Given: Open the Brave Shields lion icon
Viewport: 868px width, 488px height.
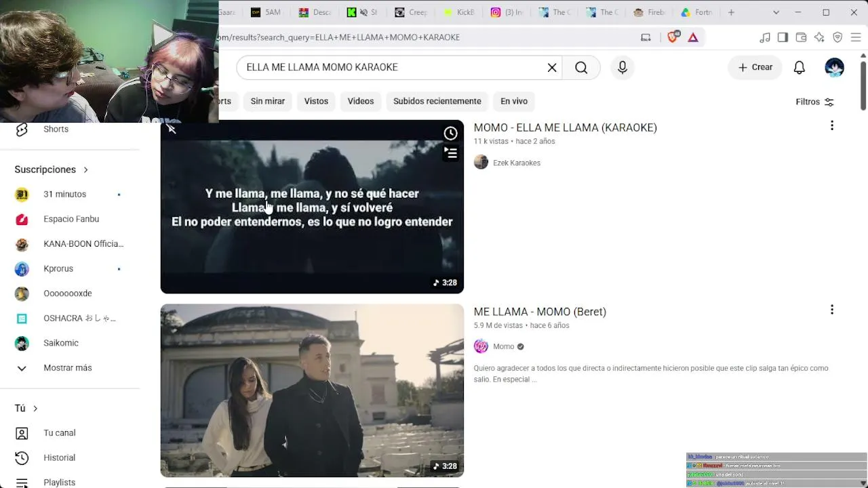Looking at the screenshot, I should [x=673, y=37].
